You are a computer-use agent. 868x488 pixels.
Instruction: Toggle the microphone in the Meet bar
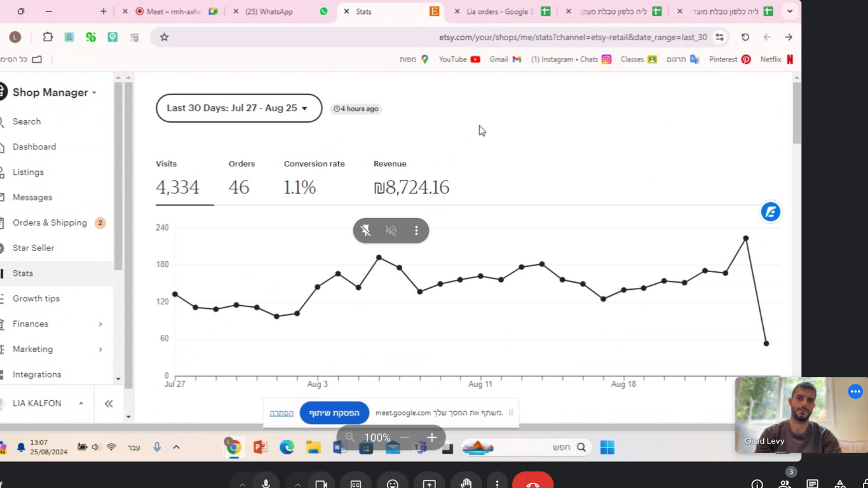click(266, 484)
